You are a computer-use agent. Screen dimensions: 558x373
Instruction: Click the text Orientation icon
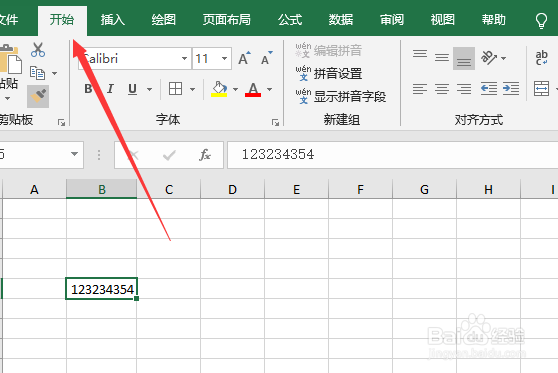(x=489, y=57)
